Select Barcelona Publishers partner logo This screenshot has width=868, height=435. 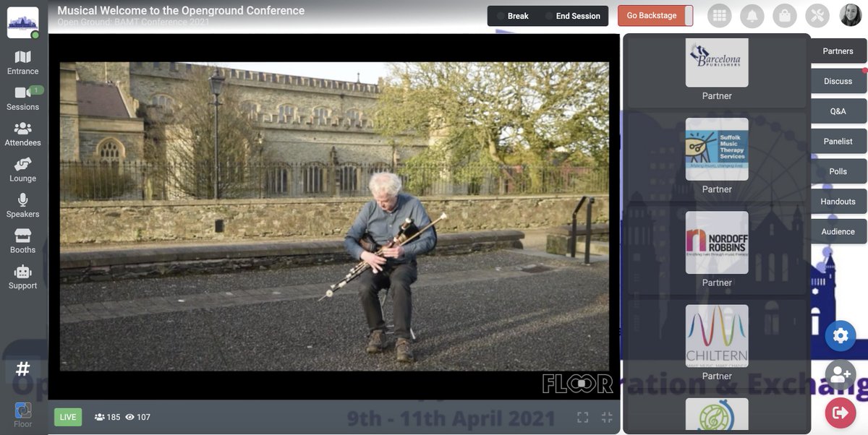coord(717,62)
